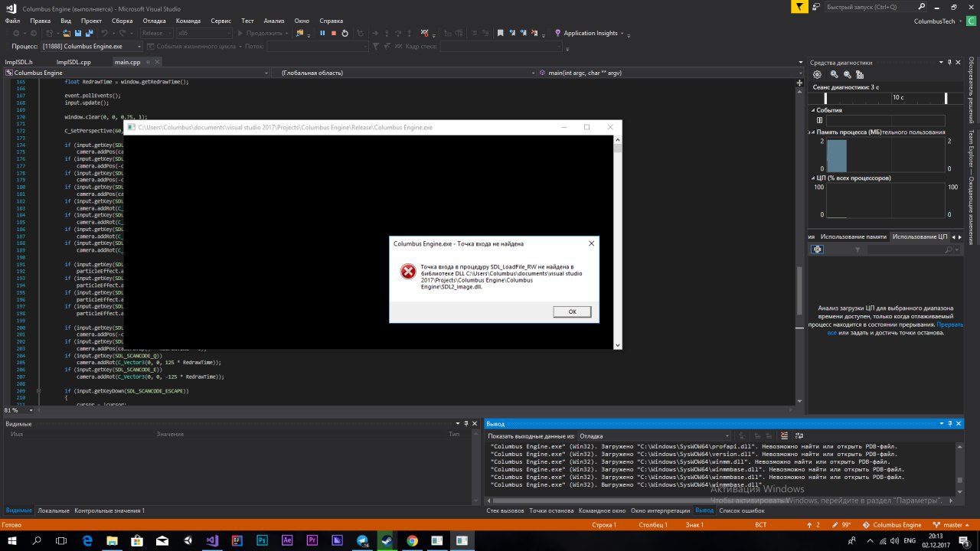Open Steam from the Windows taskbar
The width and height of the screenshot is (980, 551).
pyautogui.click(x=385, y=540)
